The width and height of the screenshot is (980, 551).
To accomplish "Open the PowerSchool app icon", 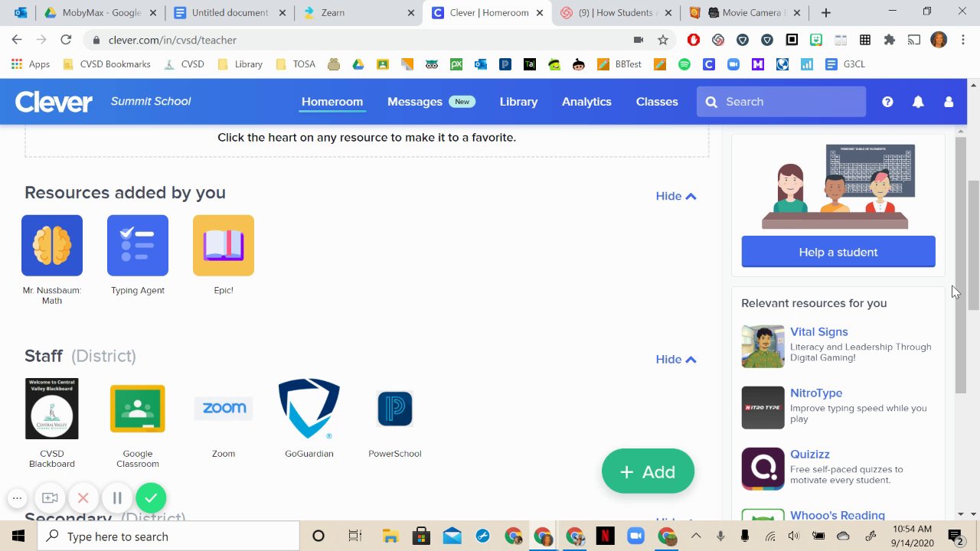I will click(x=395, y=409).
